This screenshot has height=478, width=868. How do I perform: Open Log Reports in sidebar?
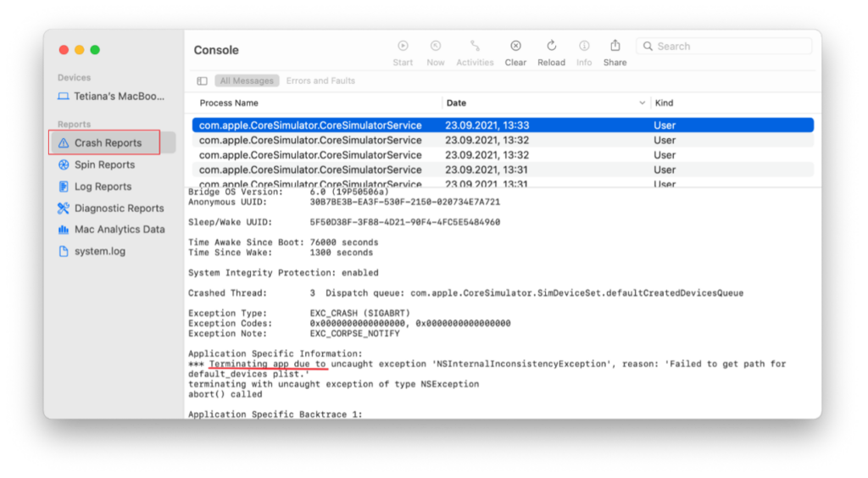(95, 186)
